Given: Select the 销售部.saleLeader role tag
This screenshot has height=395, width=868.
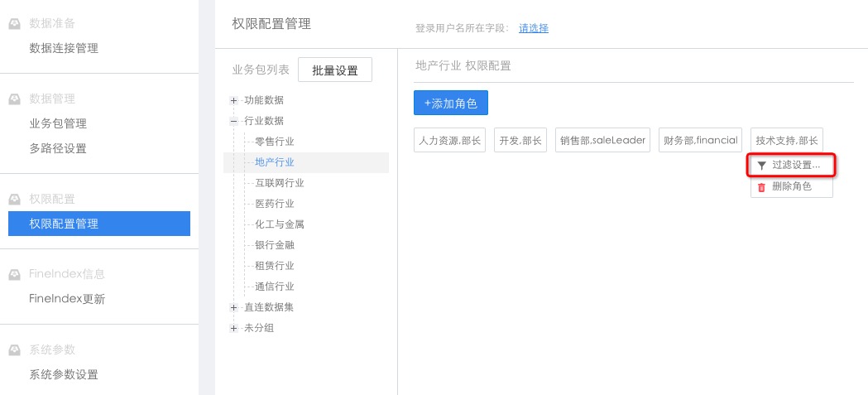Looking at the screenshot, I should pyautogui.click(x=602, y=140).
